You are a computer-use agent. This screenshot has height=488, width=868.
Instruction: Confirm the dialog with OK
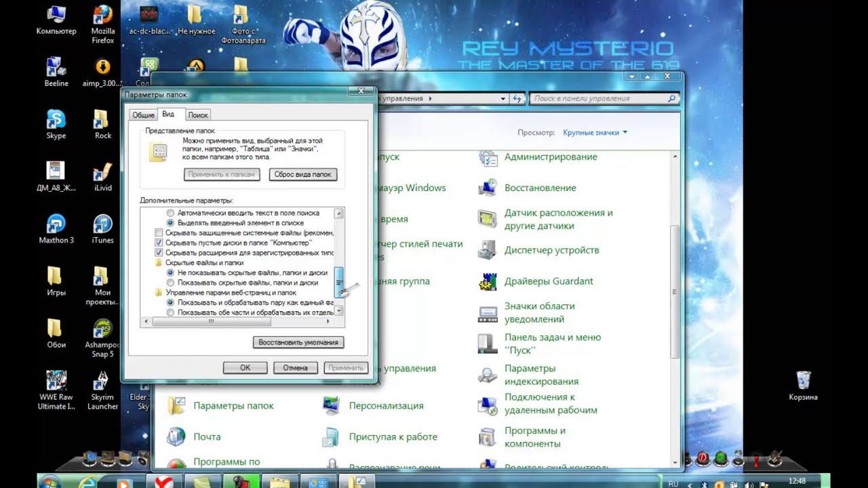point(245,367)
